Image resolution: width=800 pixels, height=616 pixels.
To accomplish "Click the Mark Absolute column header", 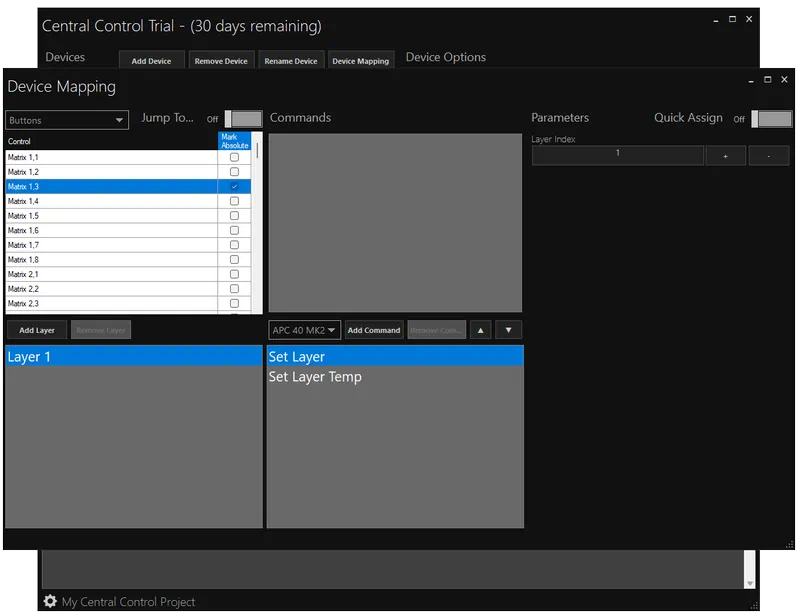I will tap(235, 141).
